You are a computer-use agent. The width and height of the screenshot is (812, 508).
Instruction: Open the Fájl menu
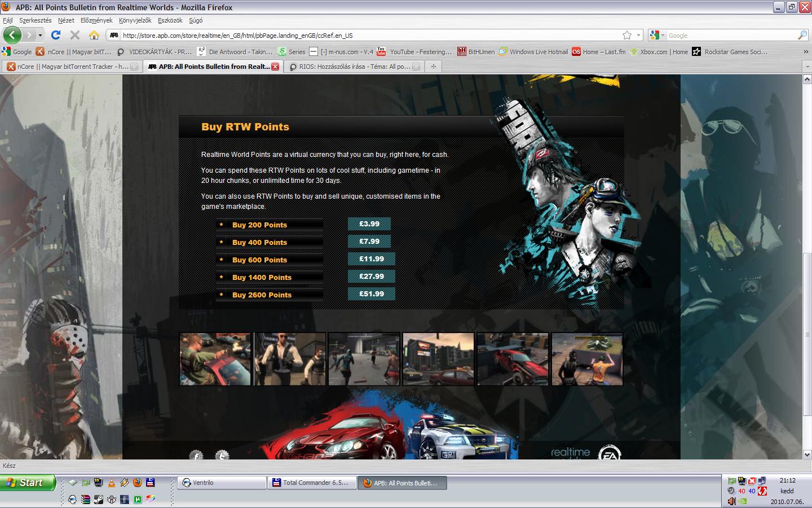(x=8, y=20)
